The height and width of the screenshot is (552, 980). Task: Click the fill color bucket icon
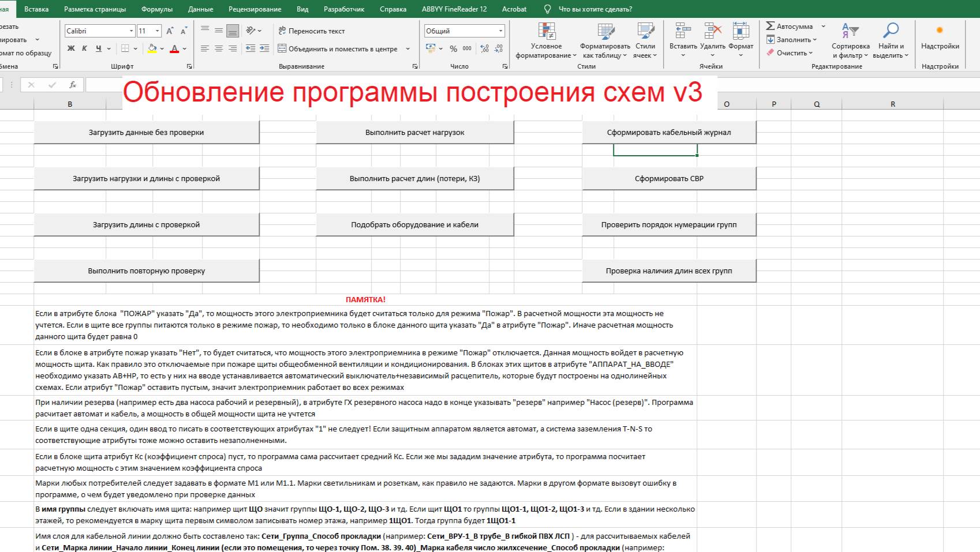click(152, 48)
